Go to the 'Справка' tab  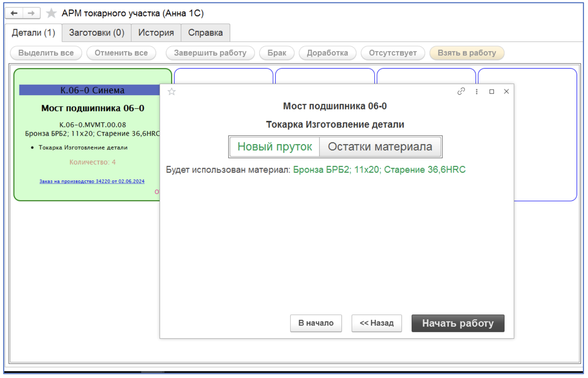(x=205, y=33)
